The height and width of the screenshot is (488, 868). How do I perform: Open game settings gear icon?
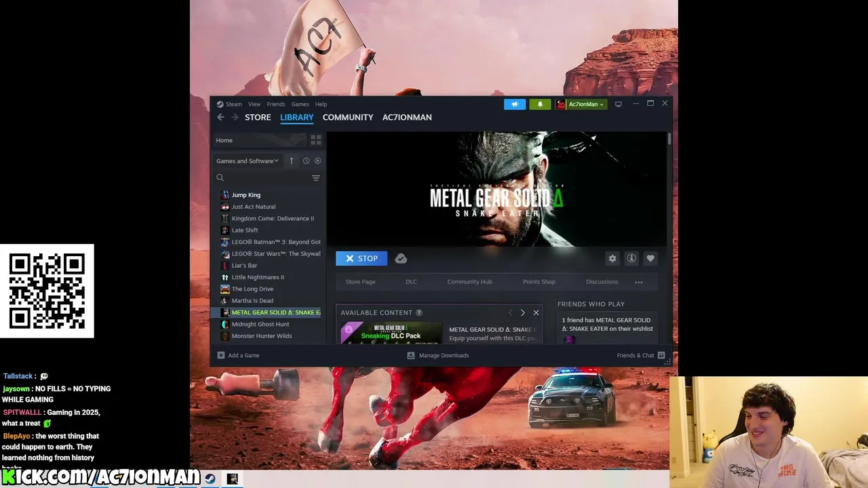point(612,258)
